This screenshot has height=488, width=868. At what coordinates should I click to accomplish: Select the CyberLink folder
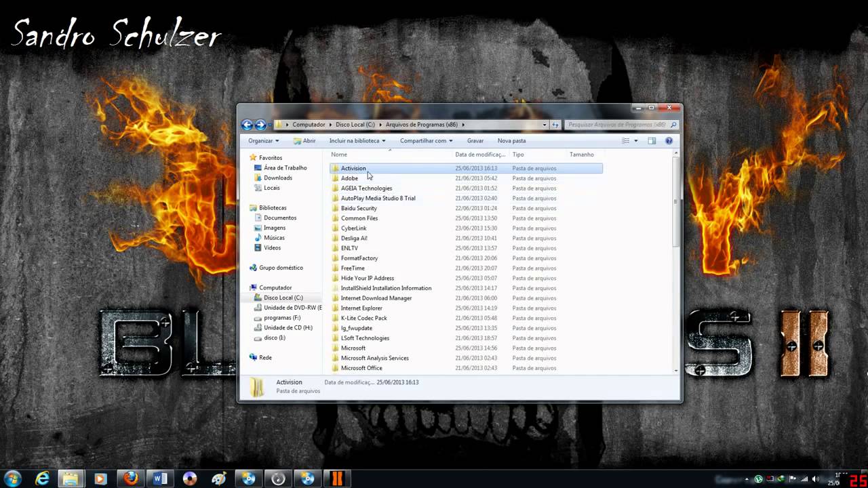(353, 228)
